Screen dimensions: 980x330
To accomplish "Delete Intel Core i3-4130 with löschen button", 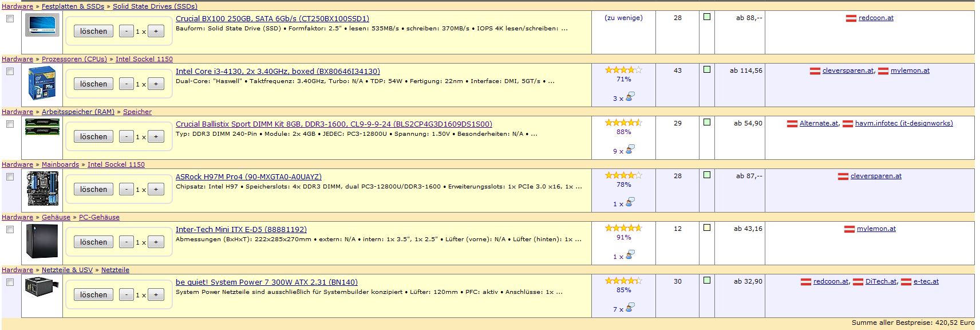I will (x=93, y=84).
